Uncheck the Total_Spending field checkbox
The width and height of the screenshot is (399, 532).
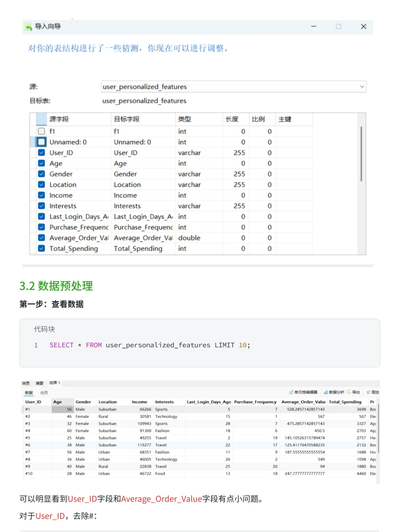click(41, 249)
